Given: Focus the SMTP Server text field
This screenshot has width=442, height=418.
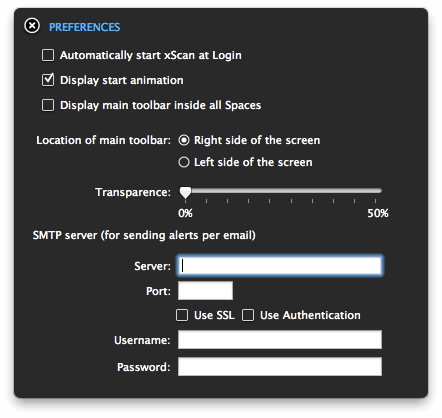Looking at the screenshot, I should 280,266.
